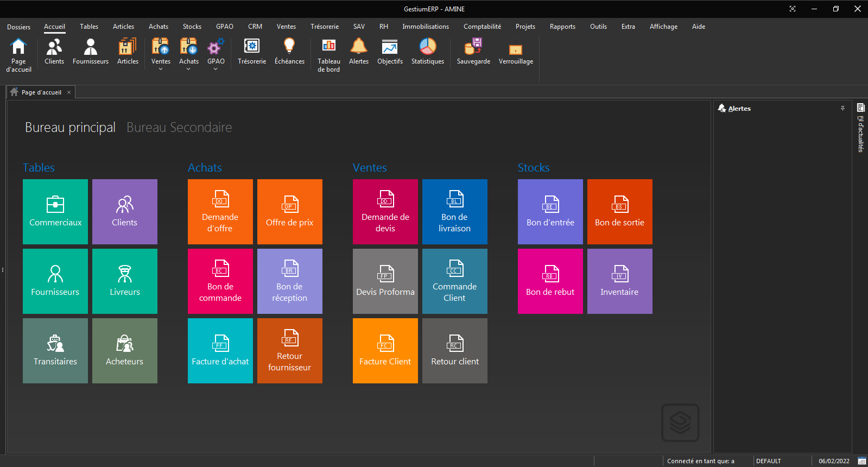Click the Verrouillage lock icon
The image size is (868, 467).
pos(516,52)
